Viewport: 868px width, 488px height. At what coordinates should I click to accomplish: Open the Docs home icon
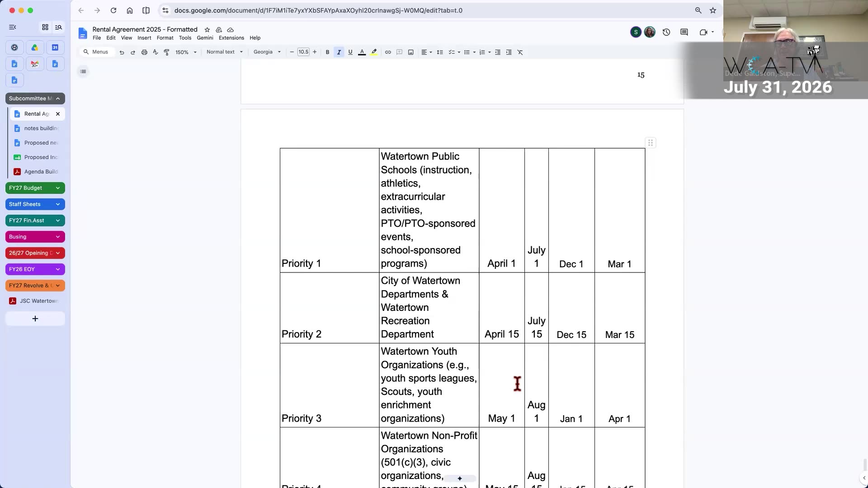coord(82,33)
